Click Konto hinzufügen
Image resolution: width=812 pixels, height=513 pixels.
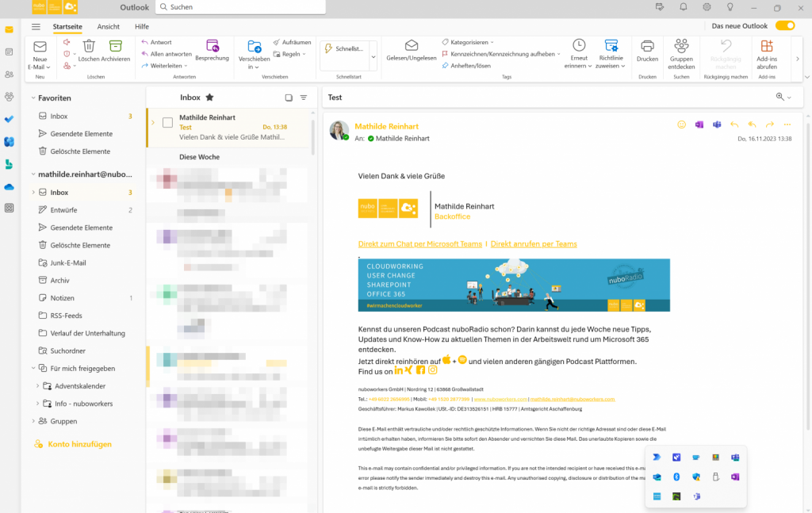73,444
